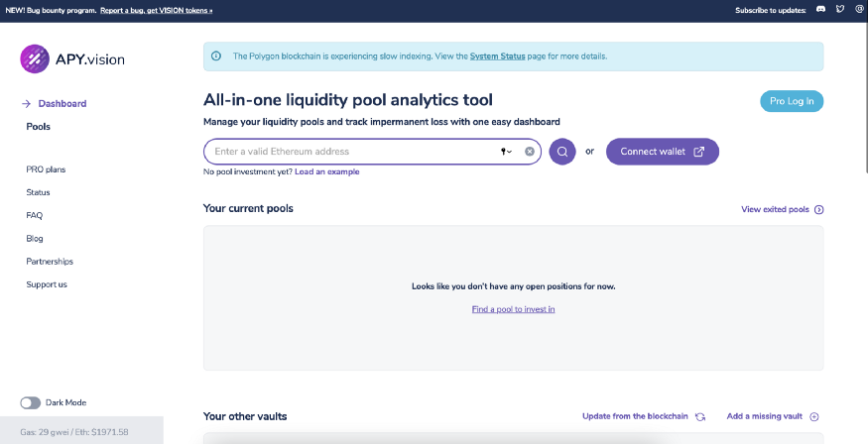The height and width of the screenshot is (444, 868).
Task: Click the Connect wallet button
Action: pos(662,152)
